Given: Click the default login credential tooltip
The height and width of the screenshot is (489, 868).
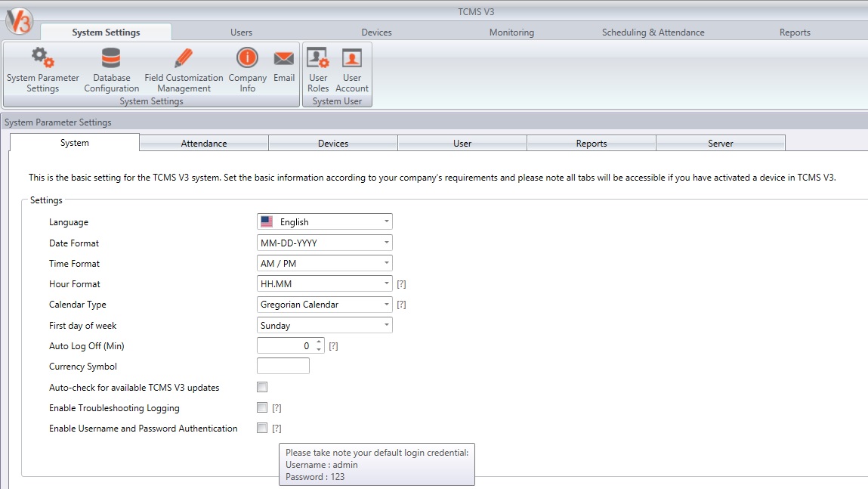Looking at the screenshot, I should tap(377, 464).
